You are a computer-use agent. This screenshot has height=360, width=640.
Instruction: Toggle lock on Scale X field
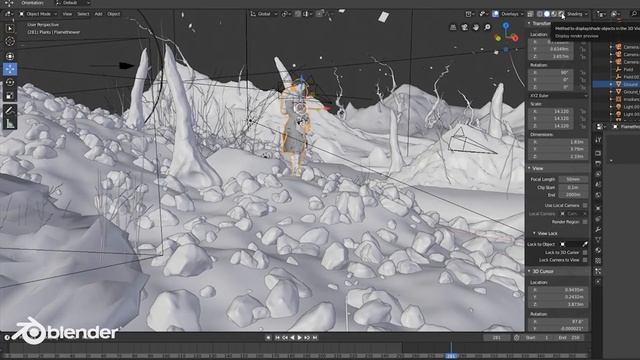(x=583, y=111)
